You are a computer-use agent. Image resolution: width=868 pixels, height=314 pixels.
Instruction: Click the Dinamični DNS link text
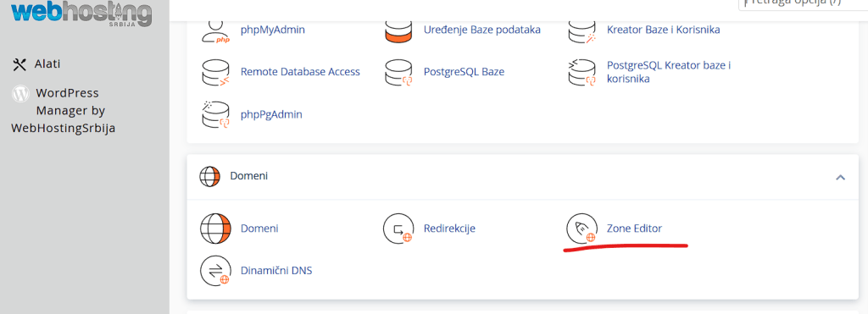[276, 271]
